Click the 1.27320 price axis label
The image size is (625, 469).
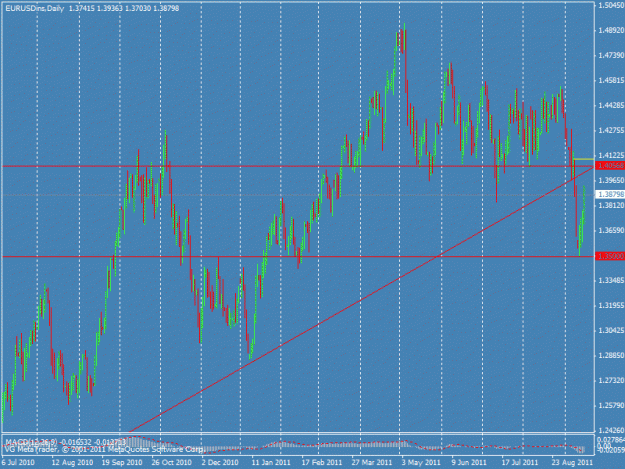tap(611, 381)
